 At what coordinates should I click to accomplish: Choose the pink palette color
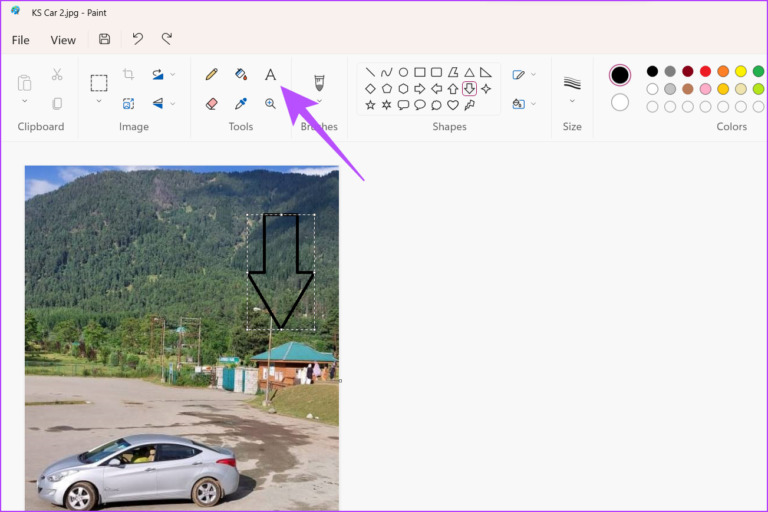click(705, 89)
